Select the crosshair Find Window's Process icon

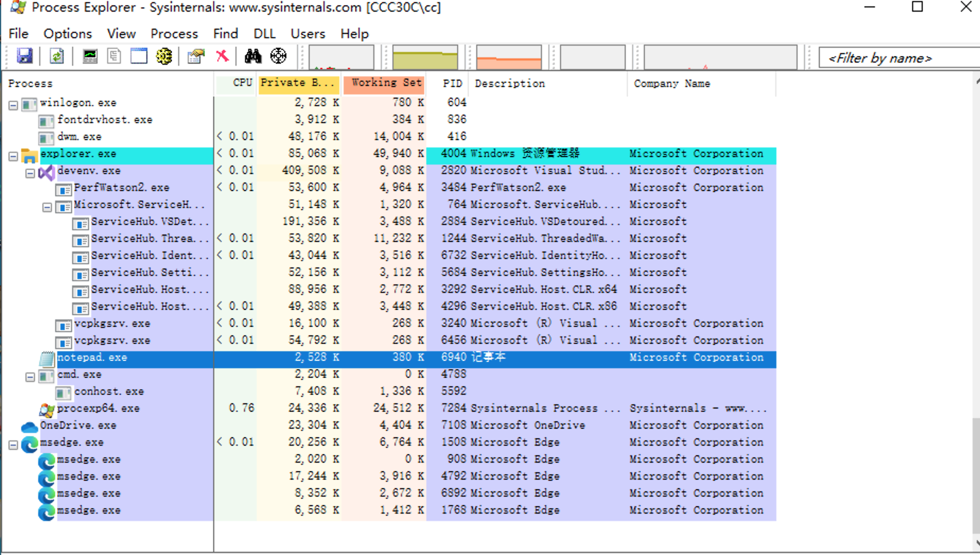pos(278,56)
